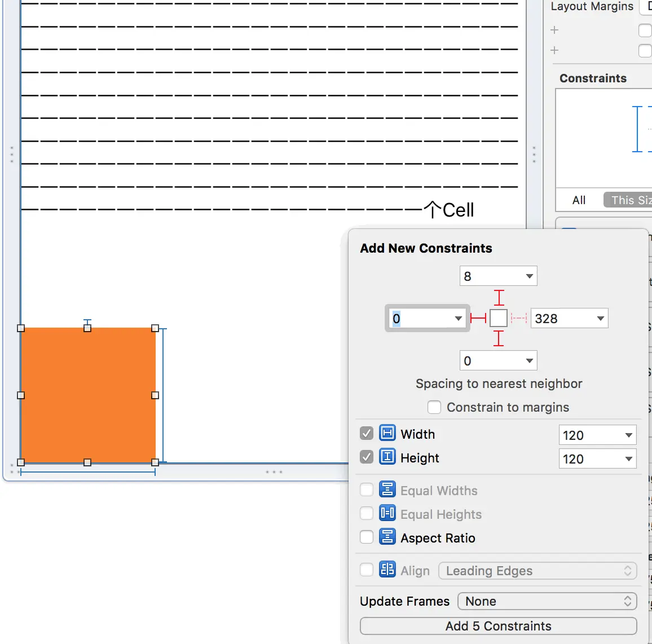Click the Spacing to nearest neighbor label
The width and height of the screenshot is (652, 644).
(x=499, y=383)
